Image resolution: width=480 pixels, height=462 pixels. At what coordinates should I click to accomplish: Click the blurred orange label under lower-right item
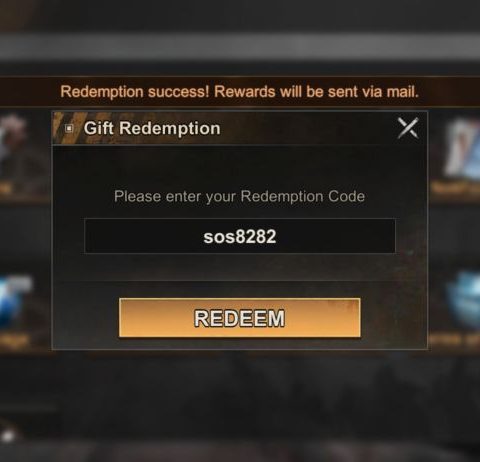(x=453, y=339)
